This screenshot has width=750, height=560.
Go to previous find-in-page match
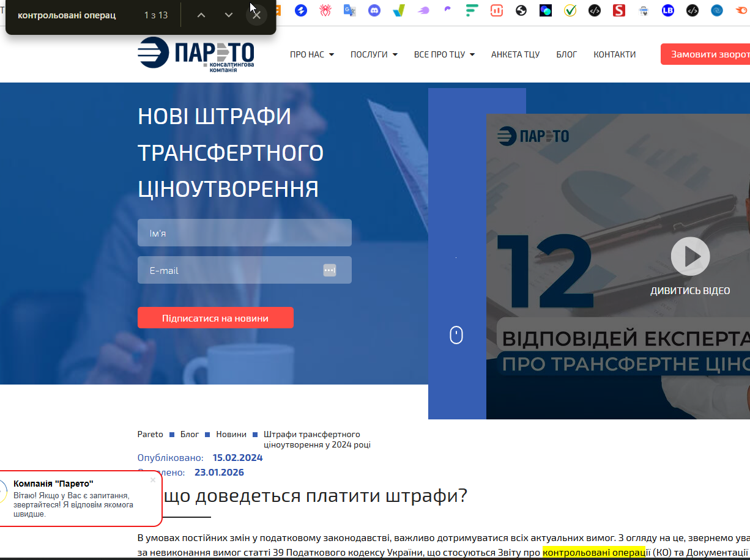click(201, 15)
